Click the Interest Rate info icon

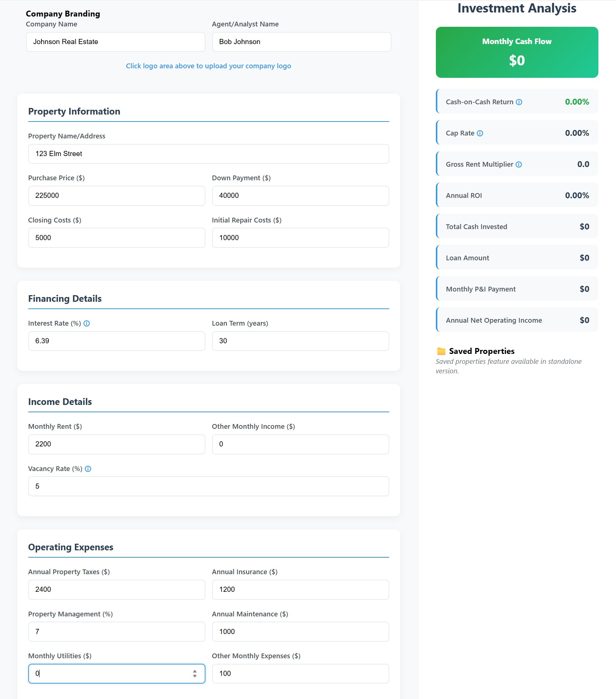coord(87,323)
